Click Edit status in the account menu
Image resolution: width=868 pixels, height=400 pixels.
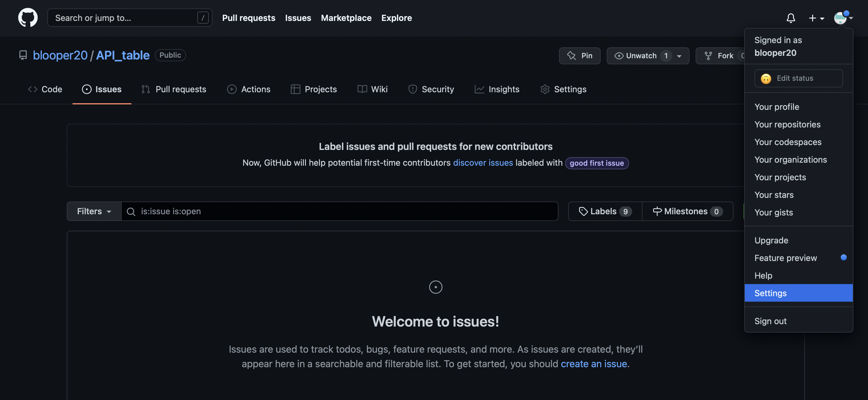[x=798, y=78]
